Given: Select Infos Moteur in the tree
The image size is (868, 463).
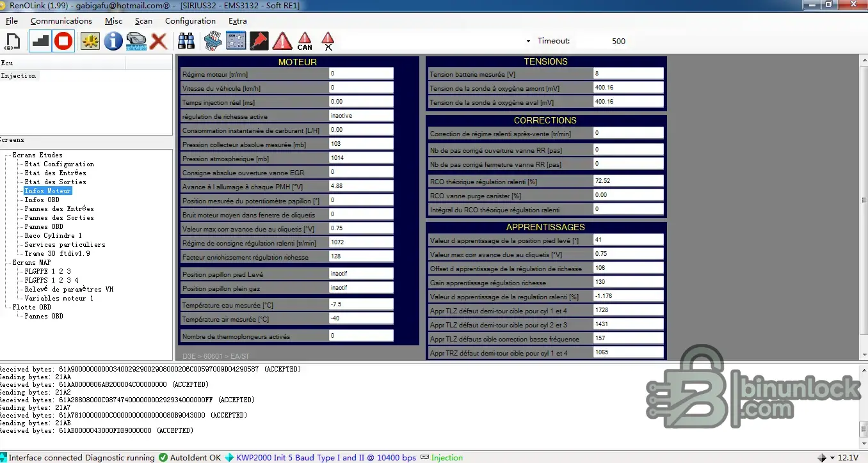Looking at the screenshot, I should pyautogui.click(x=48, y=191).
